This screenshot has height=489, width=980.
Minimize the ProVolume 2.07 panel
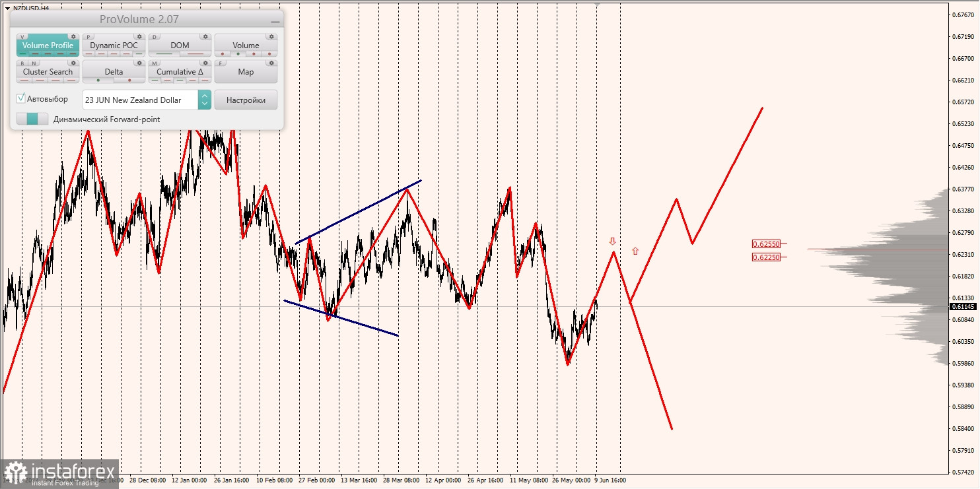tap(275, 21)
